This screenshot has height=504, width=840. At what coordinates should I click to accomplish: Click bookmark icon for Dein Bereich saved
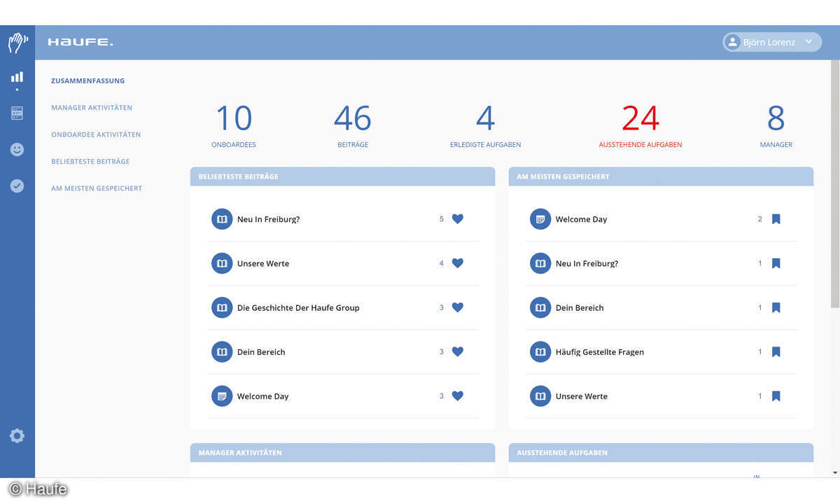tap(776, 307)
